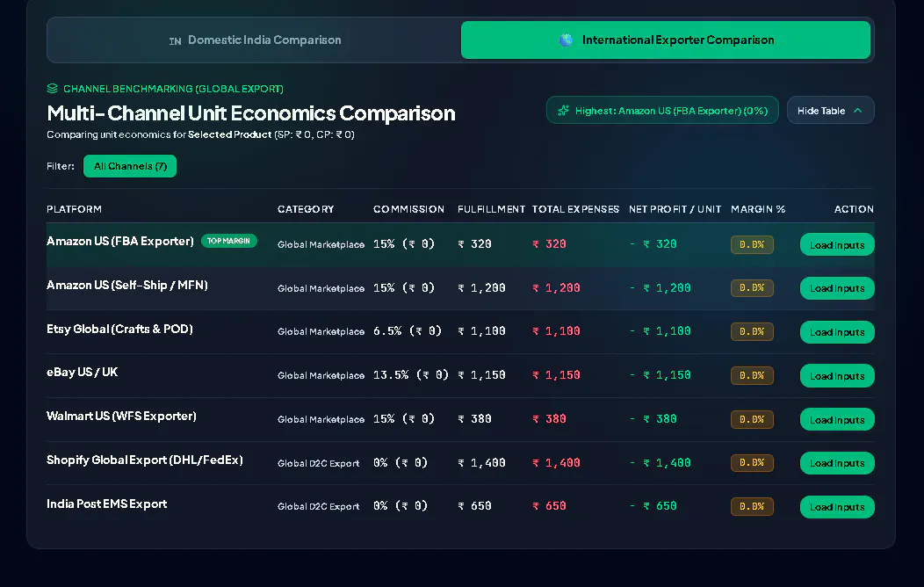924x587 pixels.
Task: Click the eBay commission value 13.5% (₹ 0)
Action: (x=411, y=375)
